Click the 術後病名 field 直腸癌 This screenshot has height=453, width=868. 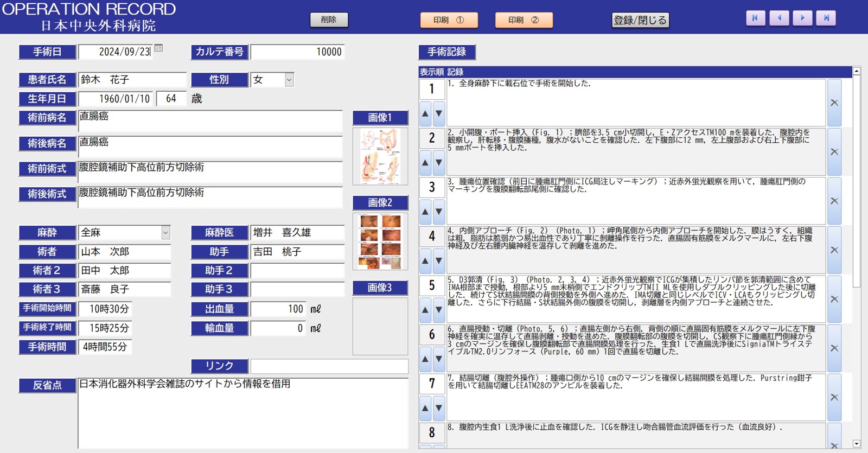(210, 147)
